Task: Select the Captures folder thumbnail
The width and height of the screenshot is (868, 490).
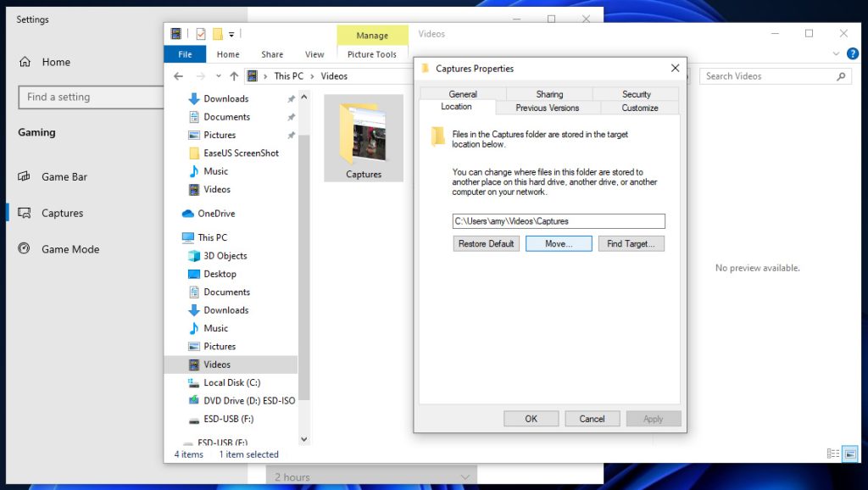Action: coord(364,138)
